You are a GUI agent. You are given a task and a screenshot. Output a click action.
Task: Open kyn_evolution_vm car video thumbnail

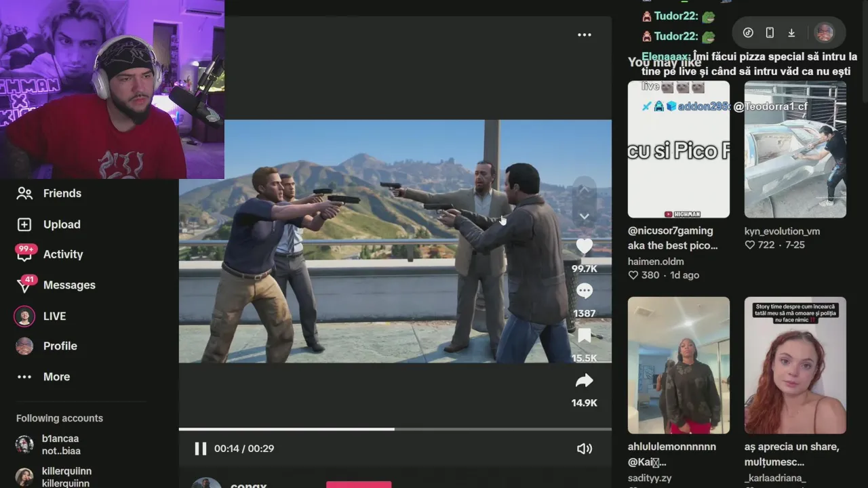click(x=795, y=149)
